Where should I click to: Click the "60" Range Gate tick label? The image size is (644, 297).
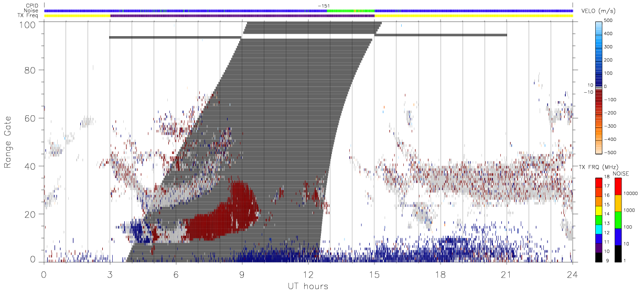(30, 118)
